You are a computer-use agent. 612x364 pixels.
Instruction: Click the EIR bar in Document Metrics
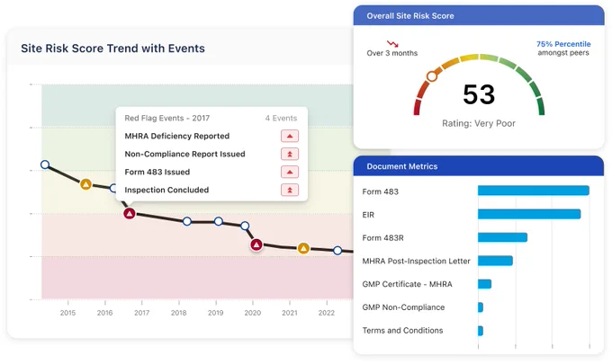pyautogui.click(x=529, y=214)
